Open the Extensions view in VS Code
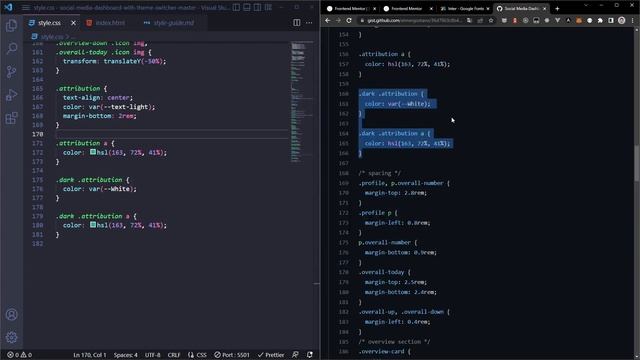 [11, 118]
